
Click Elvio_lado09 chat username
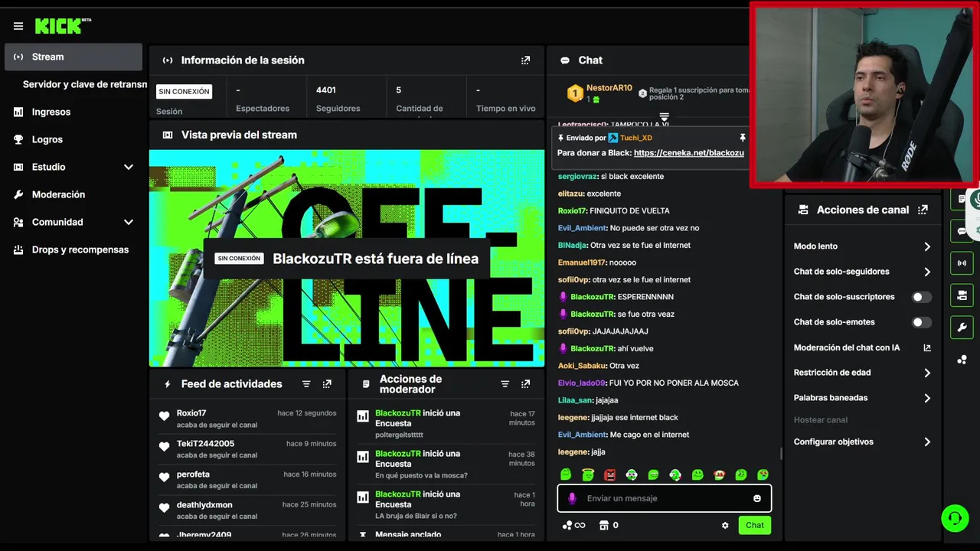(x=582, y=383)
